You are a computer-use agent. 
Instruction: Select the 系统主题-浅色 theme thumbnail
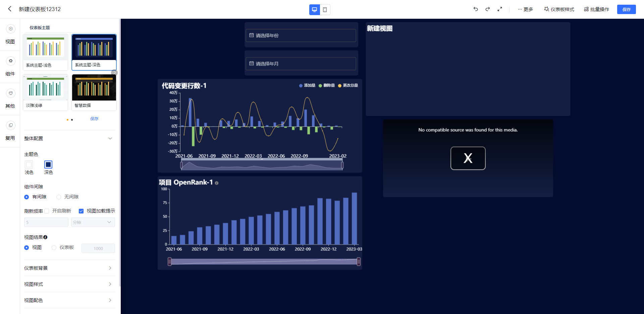(x=45, y=52)
